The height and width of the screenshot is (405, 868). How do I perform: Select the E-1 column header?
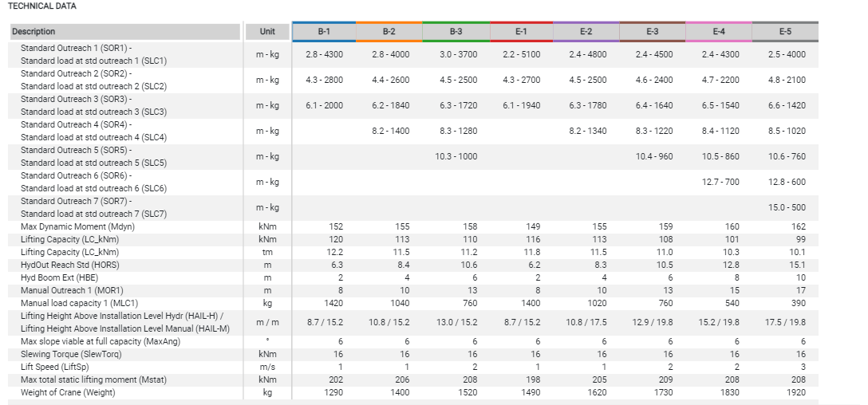click(521, 31)
